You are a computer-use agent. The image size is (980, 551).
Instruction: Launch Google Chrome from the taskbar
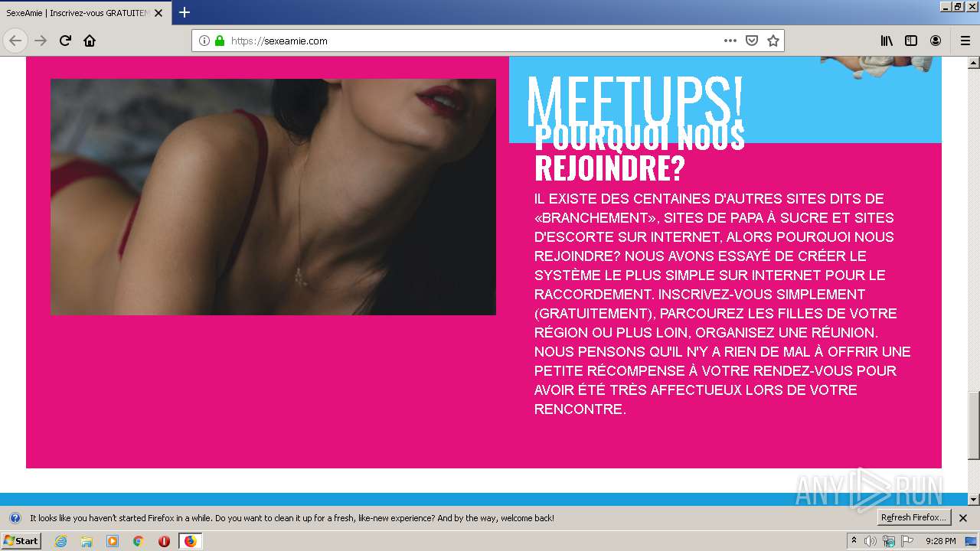tap(138, 541)
